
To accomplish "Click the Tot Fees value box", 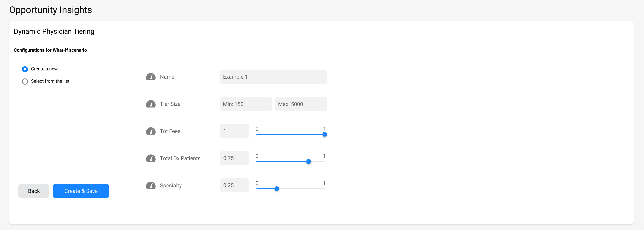I will (x=234, y=131).
